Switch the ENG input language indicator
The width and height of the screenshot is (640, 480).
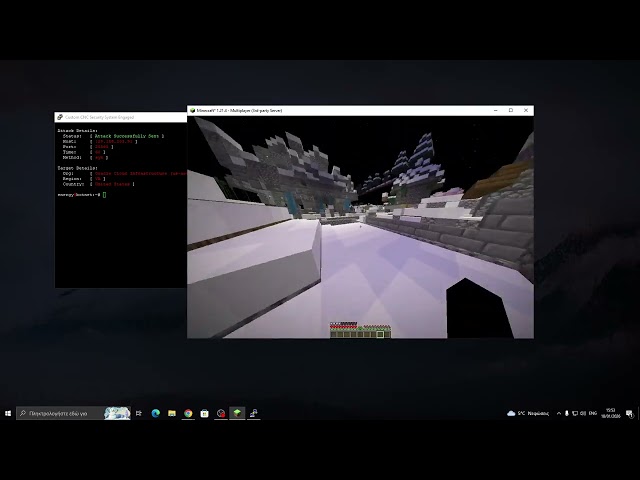(x=593, y=413)
